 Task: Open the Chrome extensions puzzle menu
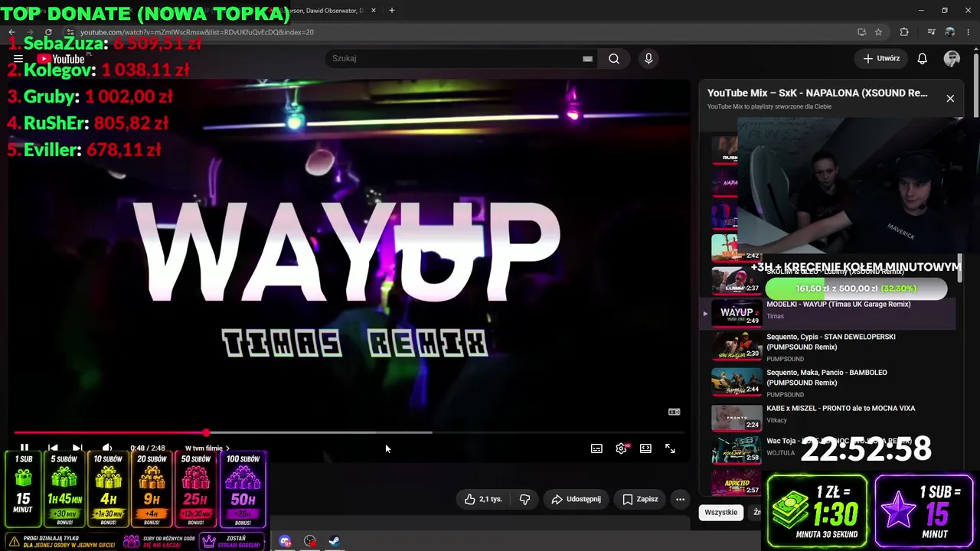coord(904,32)
